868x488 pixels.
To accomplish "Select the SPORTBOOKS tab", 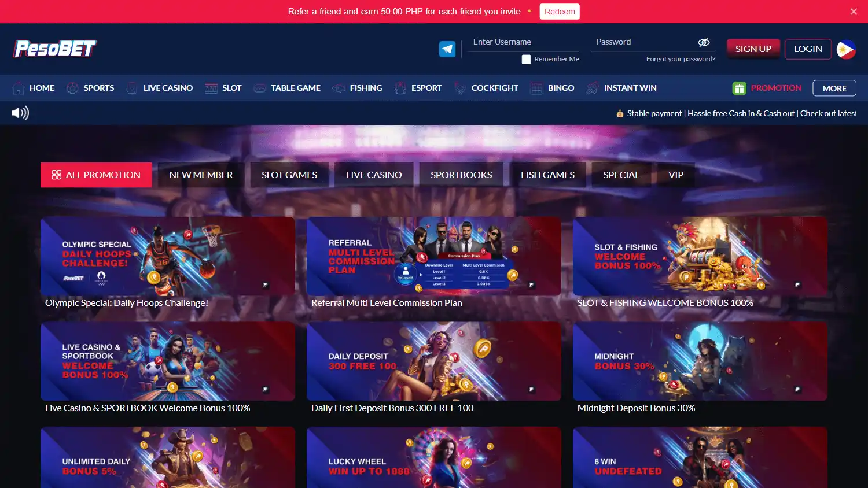I will click(x=461, y=175).
